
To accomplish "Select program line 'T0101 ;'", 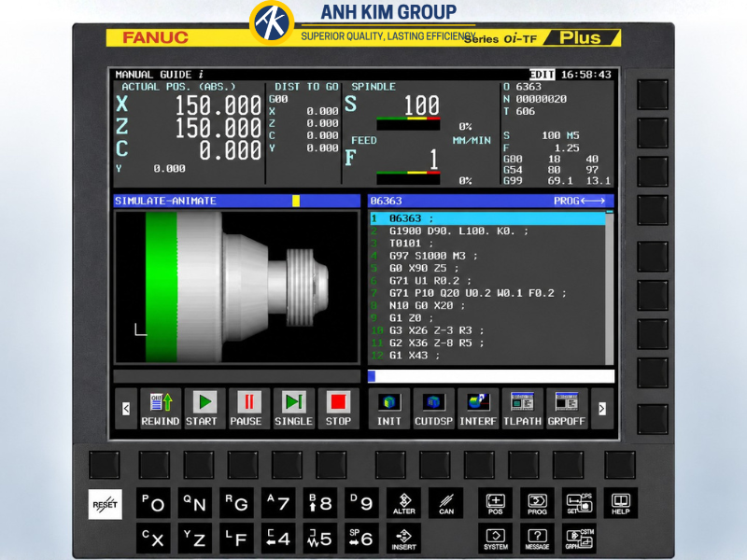I will click(x=487, y=244).
